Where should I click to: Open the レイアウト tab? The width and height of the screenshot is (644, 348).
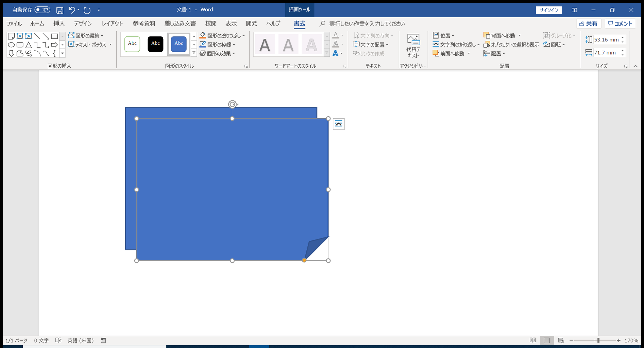point(113,23)
